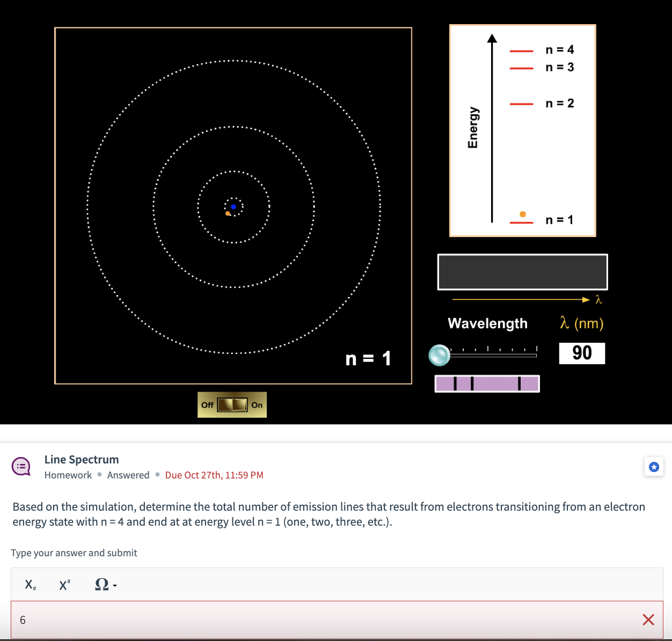Select the subscript formatting icon

[x=30, y=585]
